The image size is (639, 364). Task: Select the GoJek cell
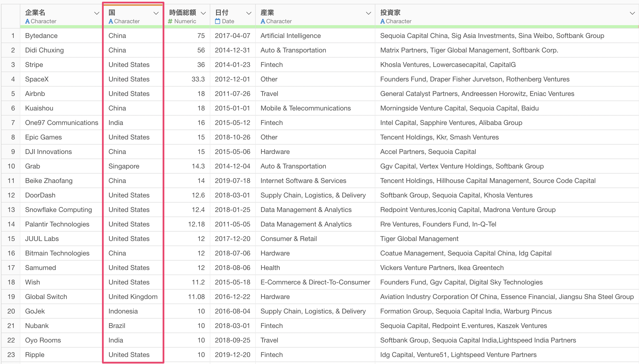[x=61, y=311]
